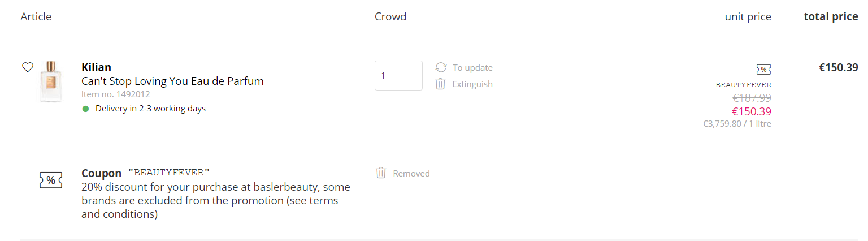The width and height of the screenshot is (868, 241).
Task: Focus the quantity input field
Action: (398, 75)
